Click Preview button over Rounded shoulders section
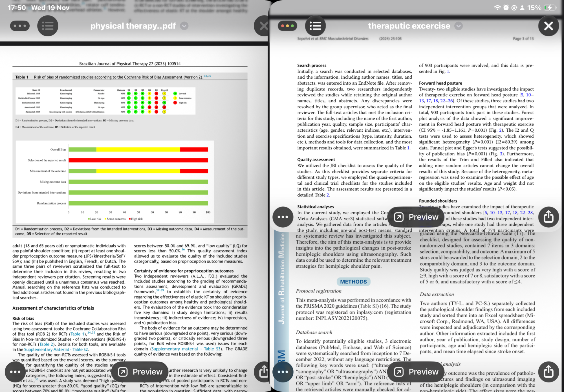 coord(416,217)
